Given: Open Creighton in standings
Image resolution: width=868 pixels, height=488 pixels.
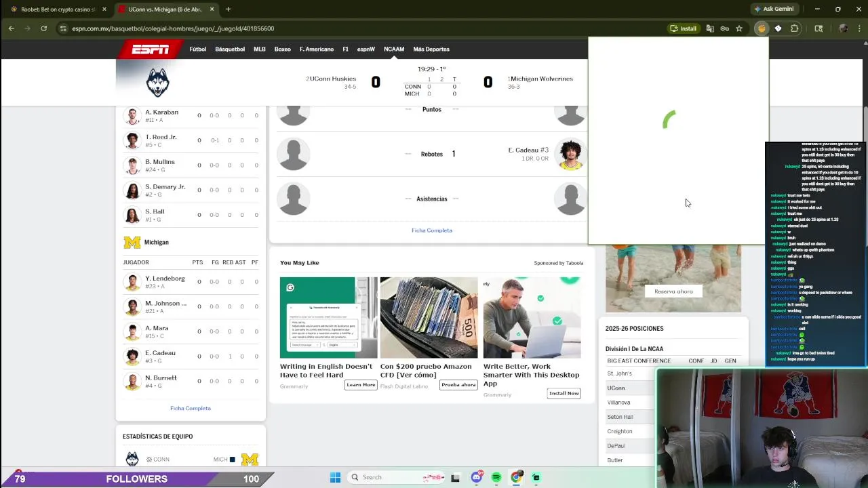Looking at the screenshot, I should tap(620, 431).
